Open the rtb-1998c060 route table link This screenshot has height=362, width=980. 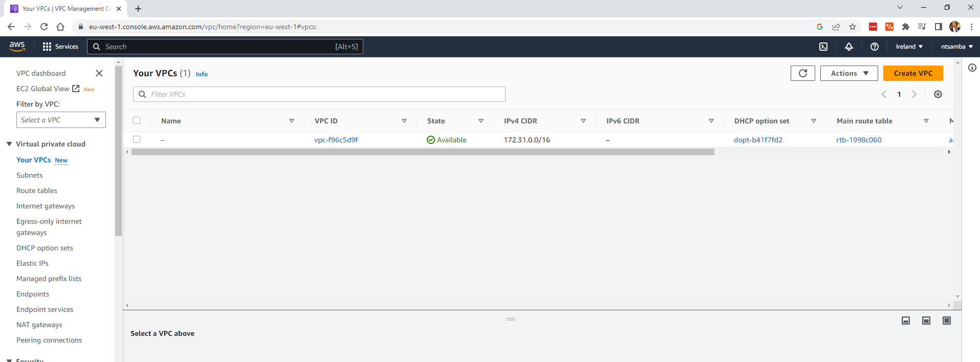[x=859, y=140]
